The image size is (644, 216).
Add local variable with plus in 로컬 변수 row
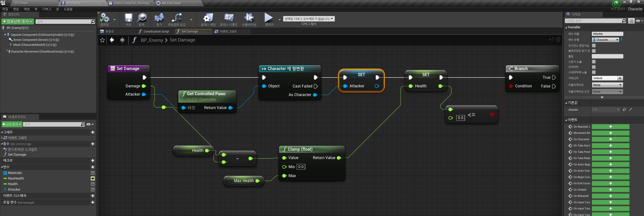click(x=93, y=202)
